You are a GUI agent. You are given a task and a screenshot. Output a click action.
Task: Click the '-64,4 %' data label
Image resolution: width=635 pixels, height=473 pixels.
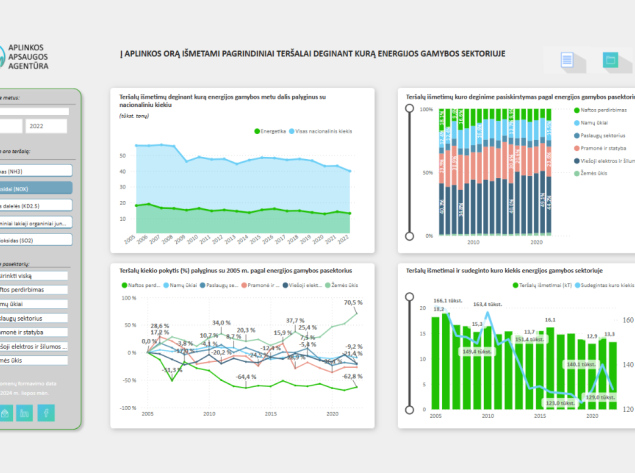click(246, 377)
